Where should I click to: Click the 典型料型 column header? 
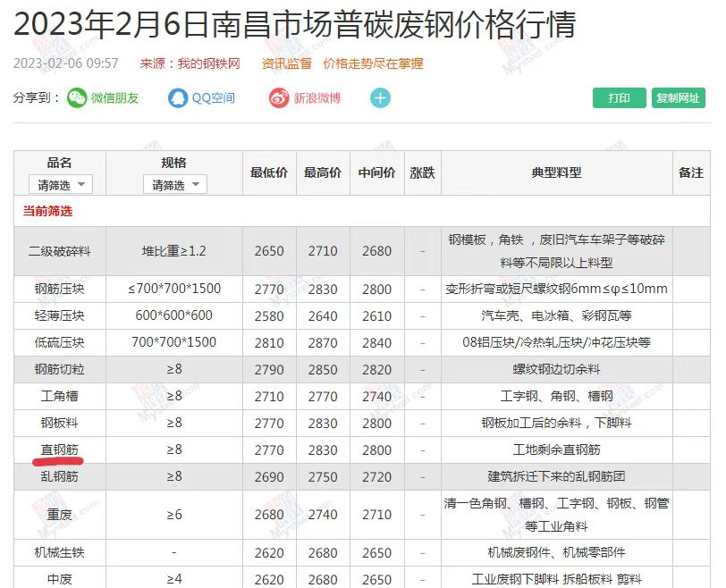pyautogui.click(x=556, y=172)
